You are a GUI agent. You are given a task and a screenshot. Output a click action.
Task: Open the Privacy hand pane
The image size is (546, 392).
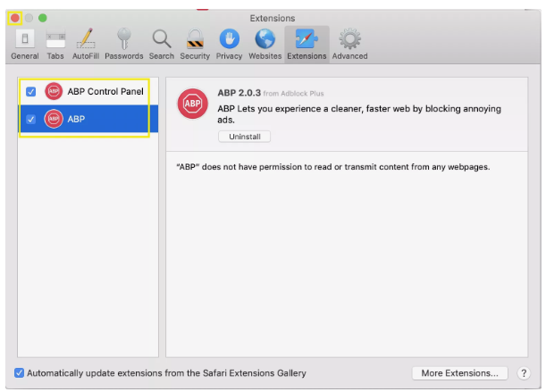pos(229,45)
